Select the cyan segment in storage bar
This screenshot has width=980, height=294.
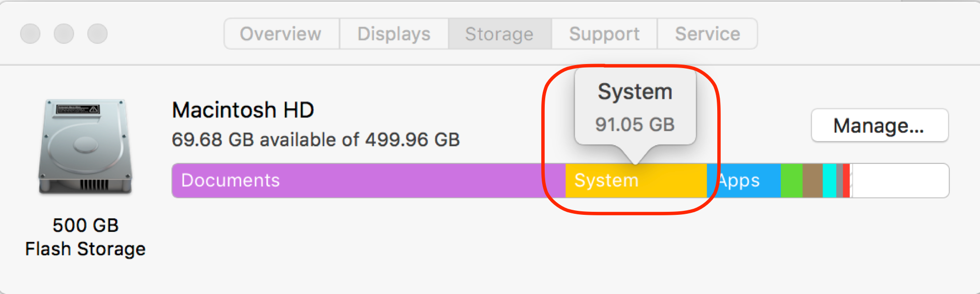pyautogui.click(x=829, y=181)
